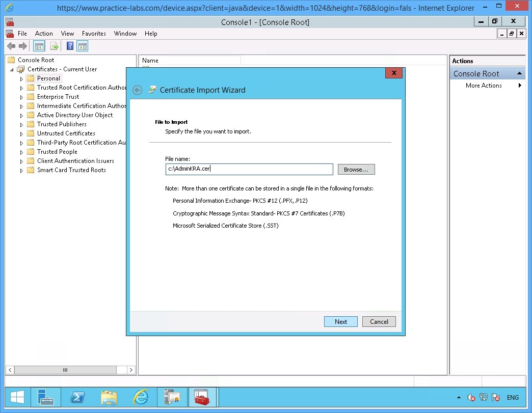532x413 pixels.
Task: Collapse the Certificates - Current User node
Action: point(11,69)
